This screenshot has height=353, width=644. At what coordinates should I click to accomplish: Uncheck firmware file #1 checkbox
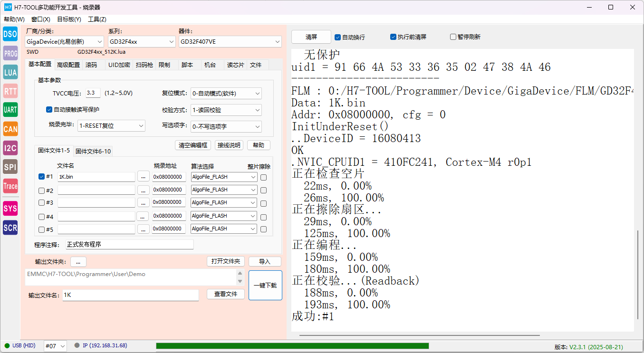click(41, 177)
